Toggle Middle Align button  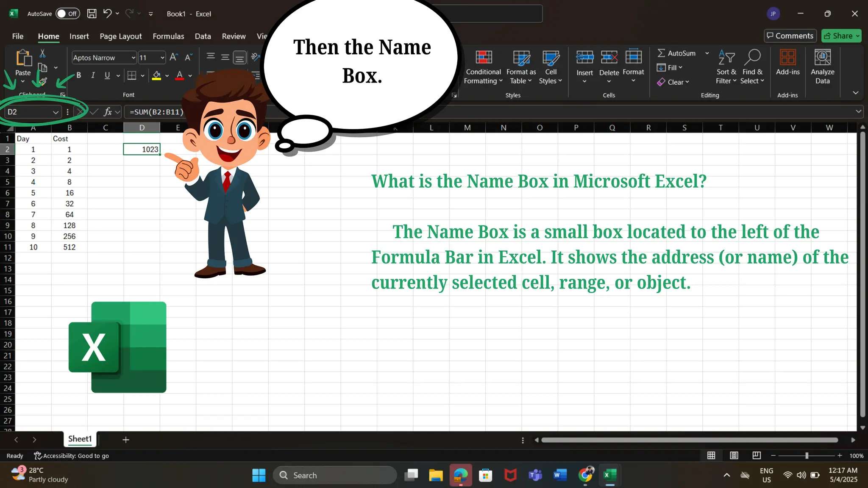(225, 57)
